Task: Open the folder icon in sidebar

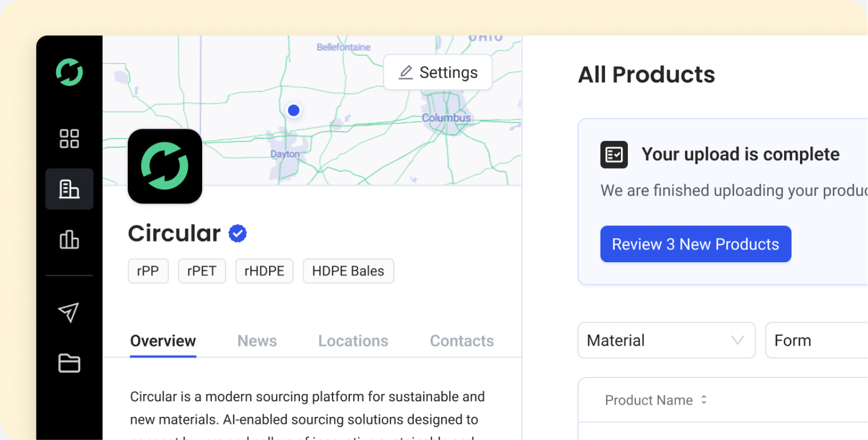Action: [69, 363]
